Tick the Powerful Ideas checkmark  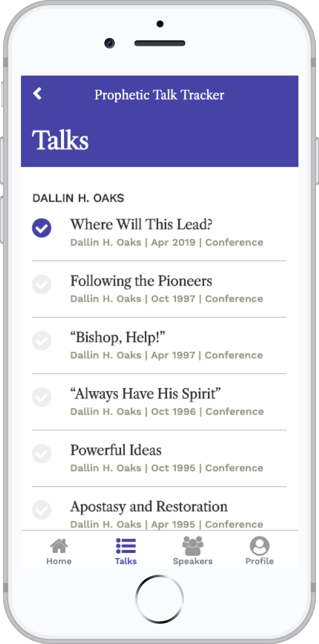coord(42,453)
